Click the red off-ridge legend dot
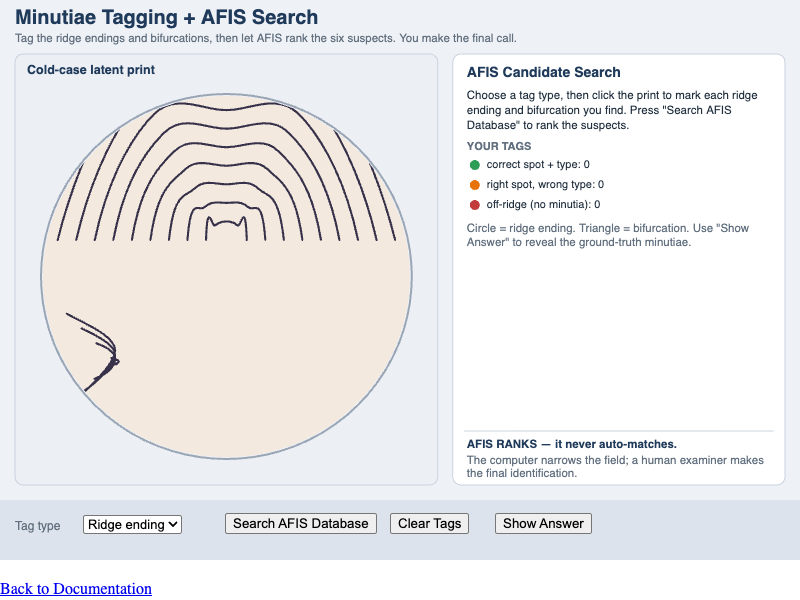800x600 pixels. click(474, 205)
